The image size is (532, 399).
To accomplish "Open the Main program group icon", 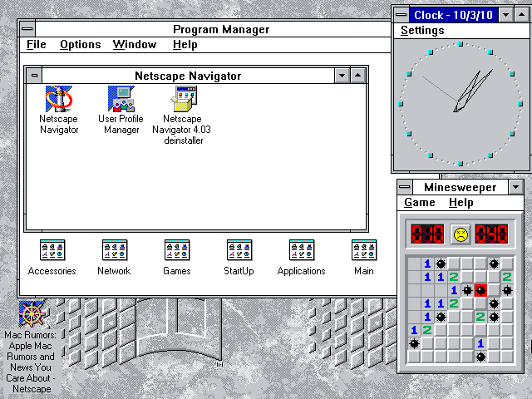I will coord(364,250).
